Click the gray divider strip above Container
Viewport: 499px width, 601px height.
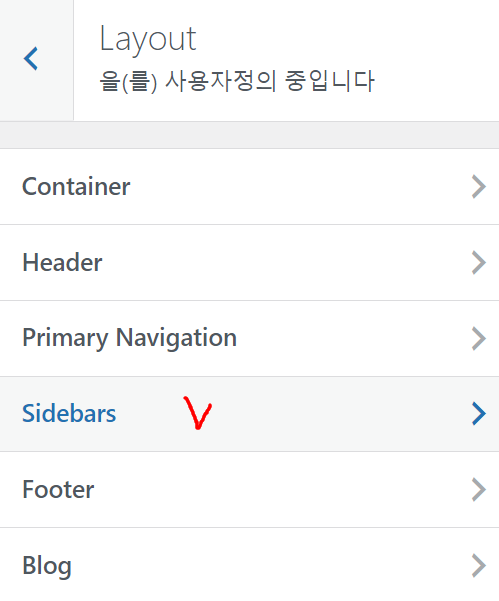(x=250, y=135)
